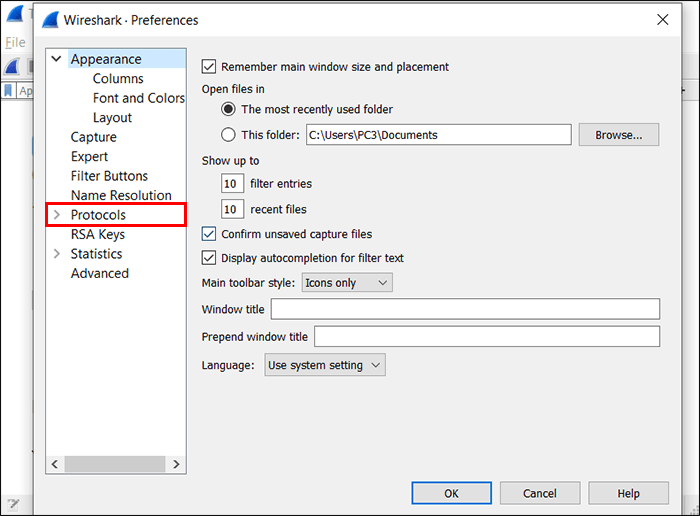Click filter bookmark icon in main window
This screenshot has width=700, height=516.
(8, 91)
